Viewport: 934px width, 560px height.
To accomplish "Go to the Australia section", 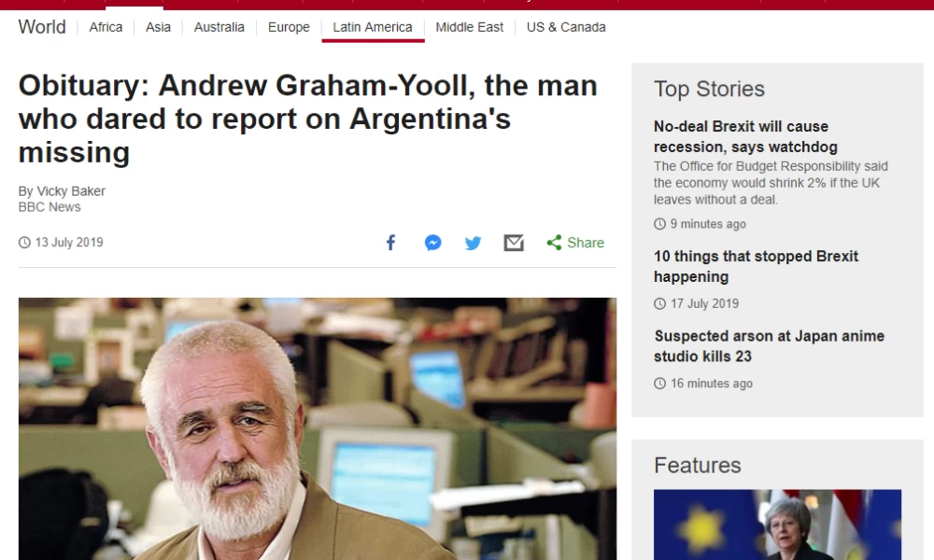I will click(219, 27).
